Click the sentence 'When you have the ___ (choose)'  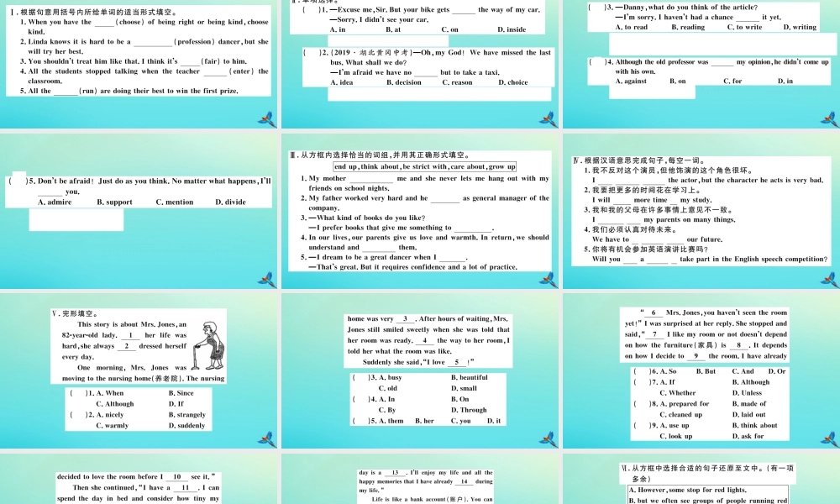144,27
